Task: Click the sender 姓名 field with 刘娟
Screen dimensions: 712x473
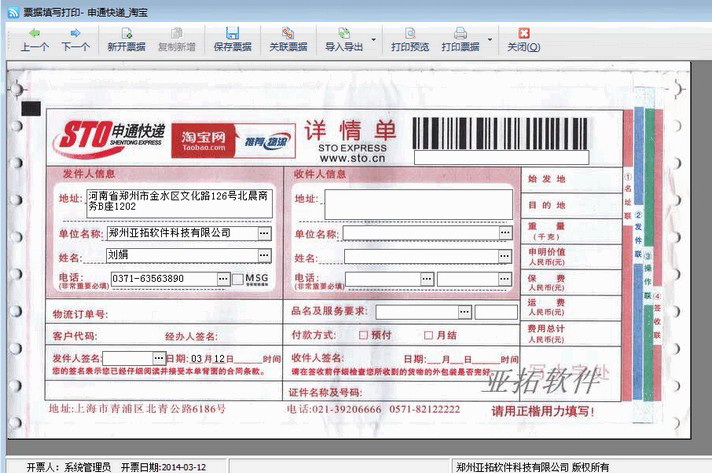Action: click(182, 256)
